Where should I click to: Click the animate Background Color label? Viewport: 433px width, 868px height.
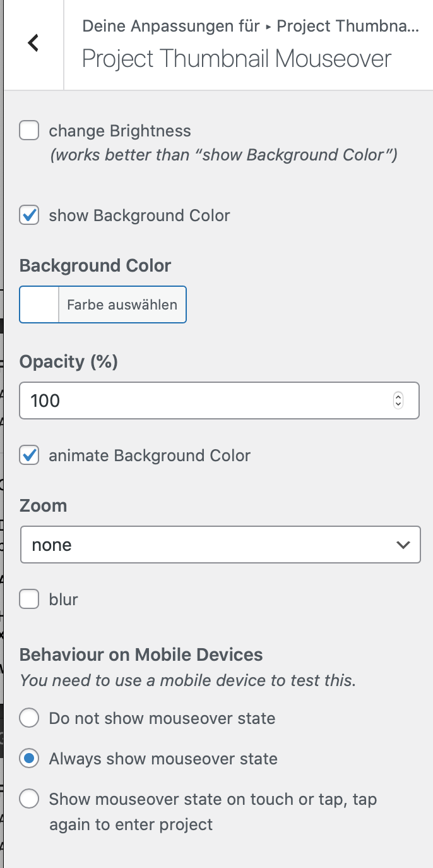click(x=150, y=455)
